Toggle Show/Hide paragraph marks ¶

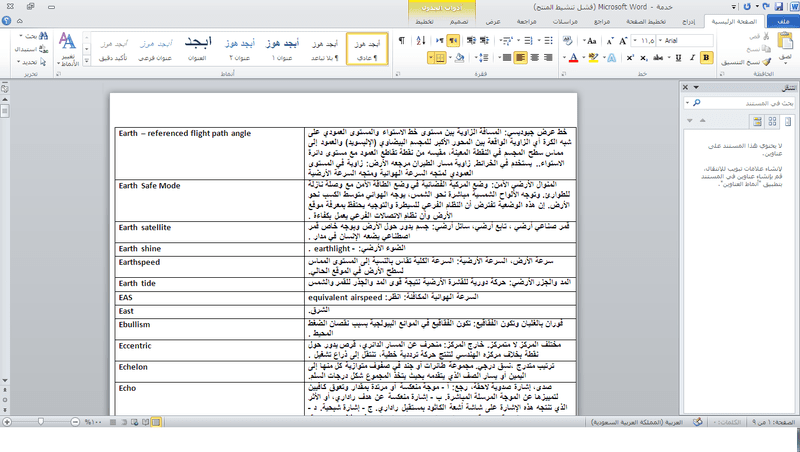[402, 41]
